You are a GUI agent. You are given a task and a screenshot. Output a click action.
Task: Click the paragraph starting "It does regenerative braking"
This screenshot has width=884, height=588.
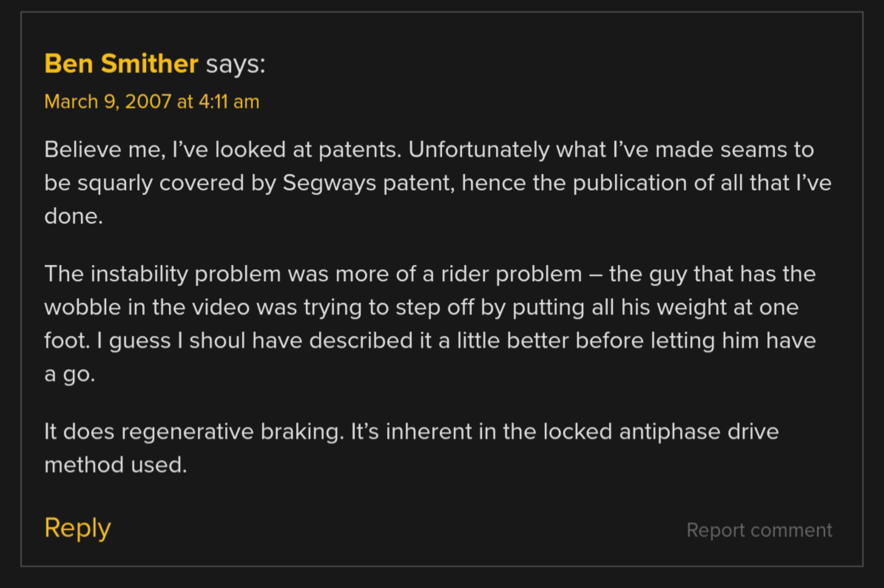pos(411,448)
